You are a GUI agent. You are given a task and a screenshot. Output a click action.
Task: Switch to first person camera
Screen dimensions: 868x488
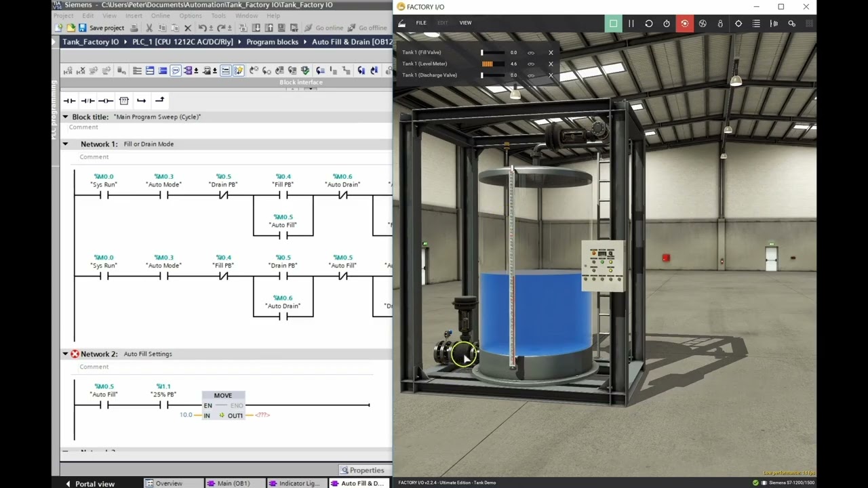[x=720, y=23]
